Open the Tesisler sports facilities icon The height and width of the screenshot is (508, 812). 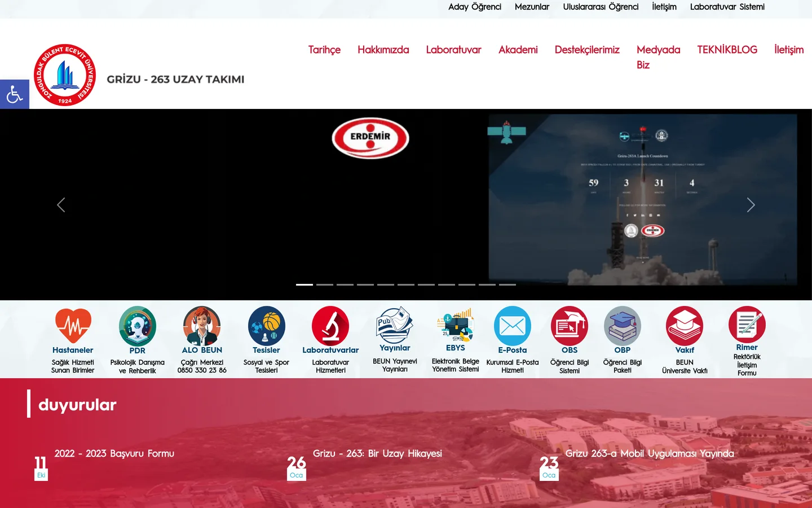click(266, 326)
